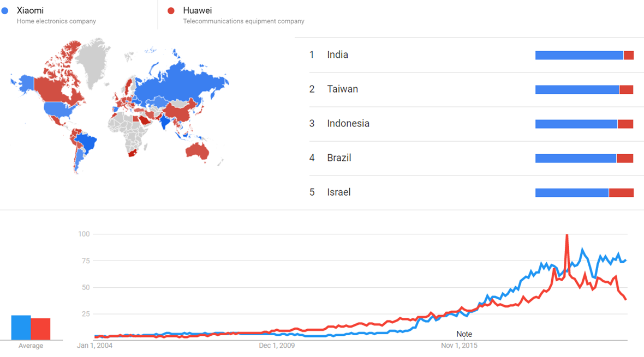Select the Xiaomi search term label
The image size is (644, 357).
pos(30,11)
